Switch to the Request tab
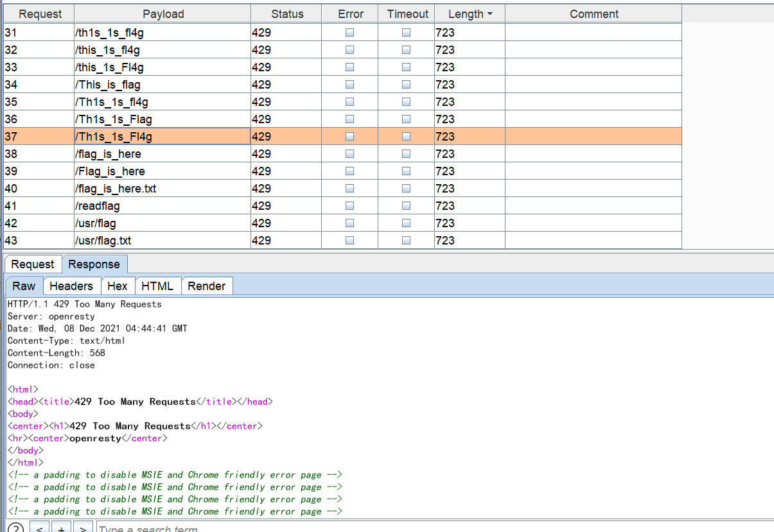Viewport: 774px width, 532px height. [x=32, y=264]
